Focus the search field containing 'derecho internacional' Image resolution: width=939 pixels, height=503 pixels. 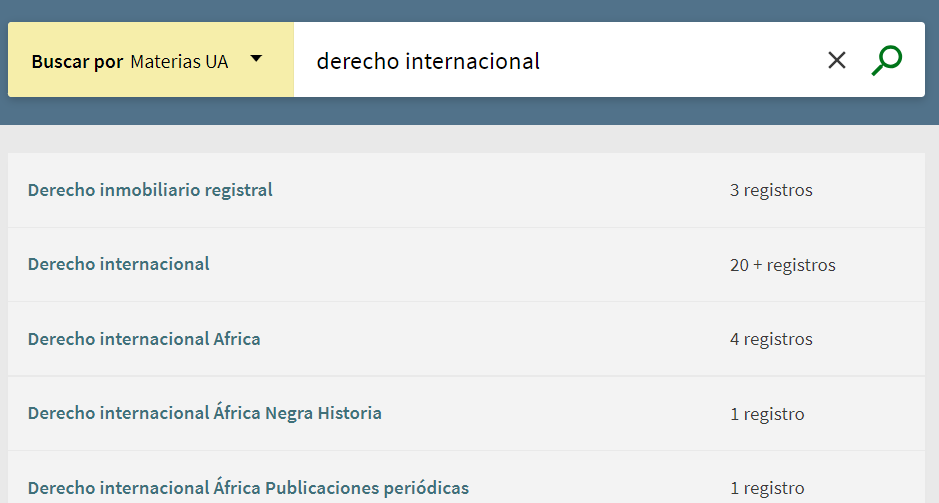550,61
